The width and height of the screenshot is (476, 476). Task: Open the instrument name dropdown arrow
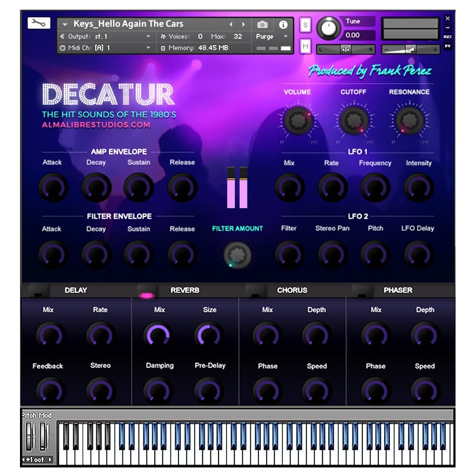[x=65, y=24]
